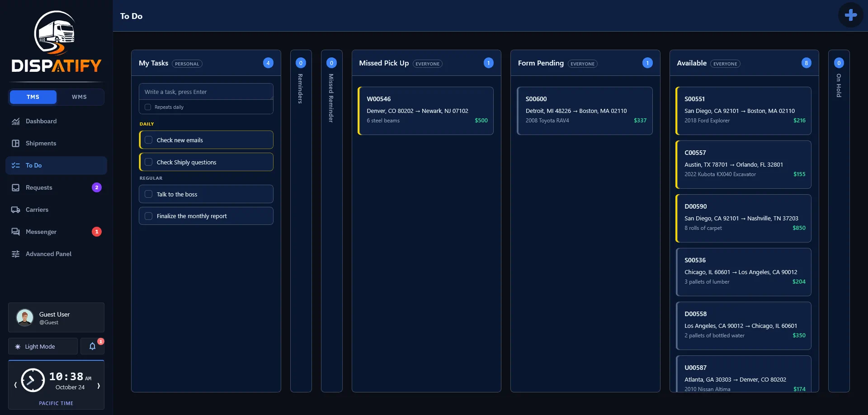Viewport: 868px width, 415px height.
Task: Go to previous time zone arrow
Action: click(x=15, y=386)
